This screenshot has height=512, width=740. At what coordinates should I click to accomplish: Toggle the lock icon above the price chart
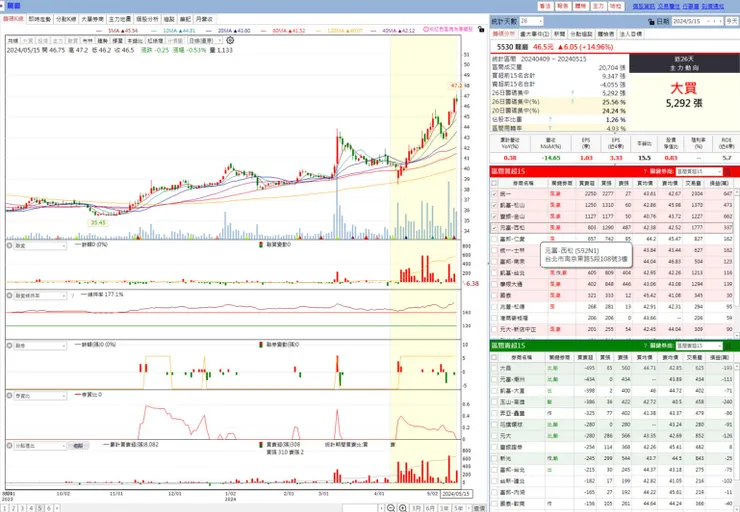(x=480, y=29)
